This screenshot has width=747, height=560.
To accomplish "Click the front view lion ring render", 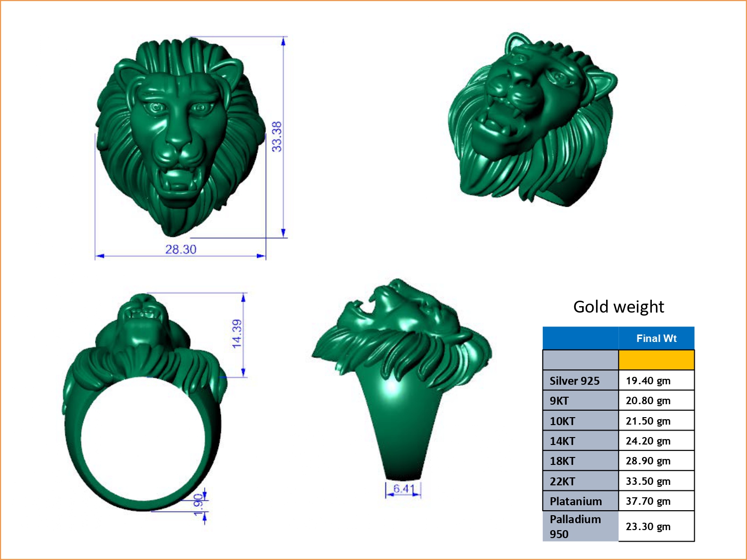I will (180, 137).
